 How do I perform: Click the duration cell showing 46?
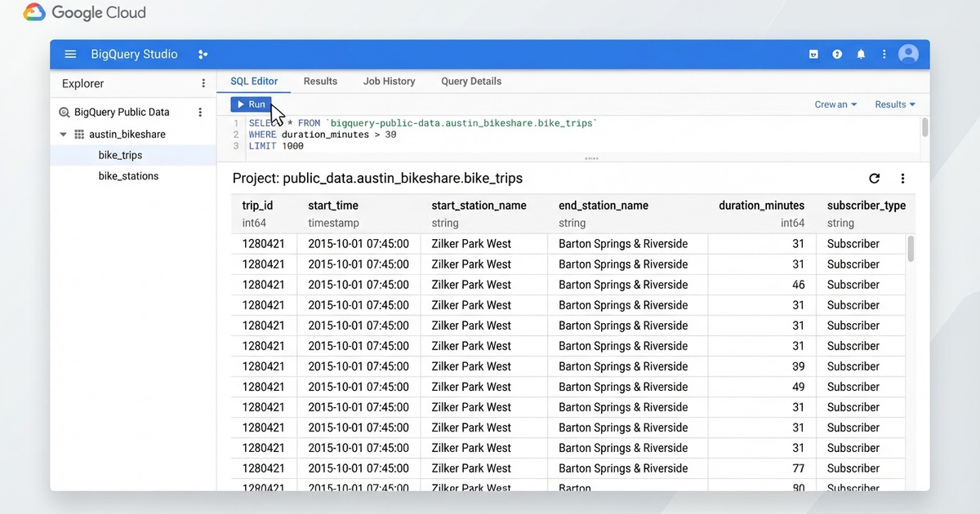click(798, 285)
